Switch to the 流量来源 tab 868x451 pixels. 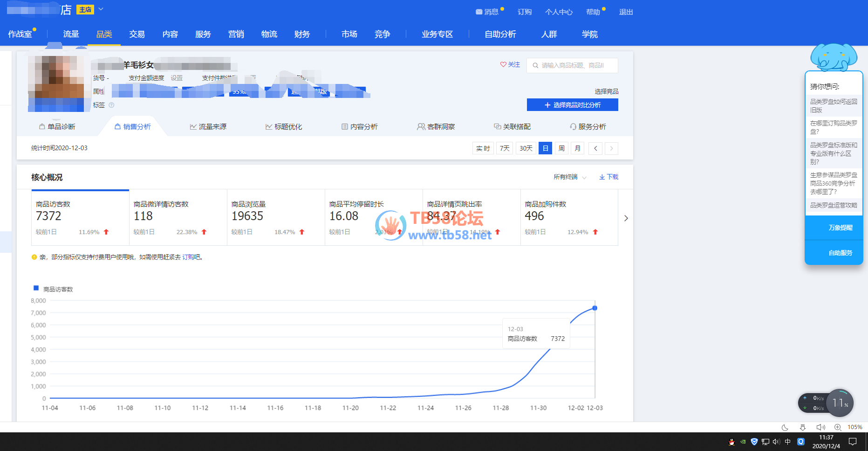pos(208,127)
